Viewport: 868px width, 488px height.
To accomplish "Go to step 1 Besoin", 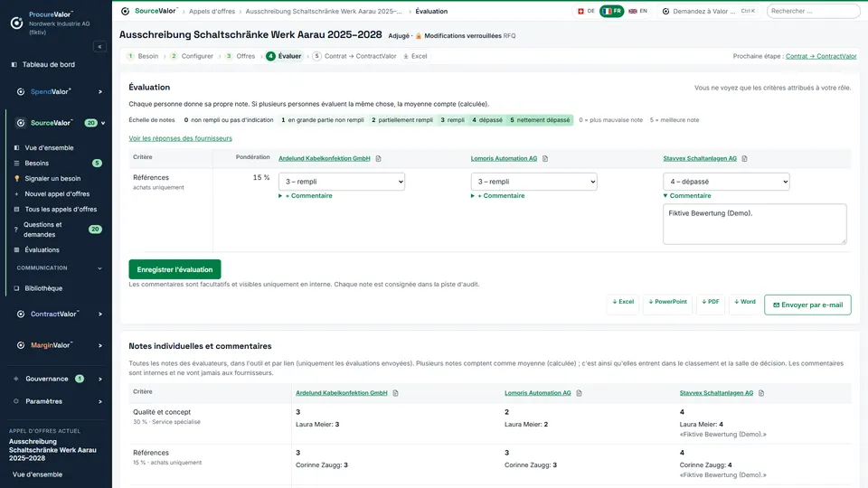I will (143, 56).
